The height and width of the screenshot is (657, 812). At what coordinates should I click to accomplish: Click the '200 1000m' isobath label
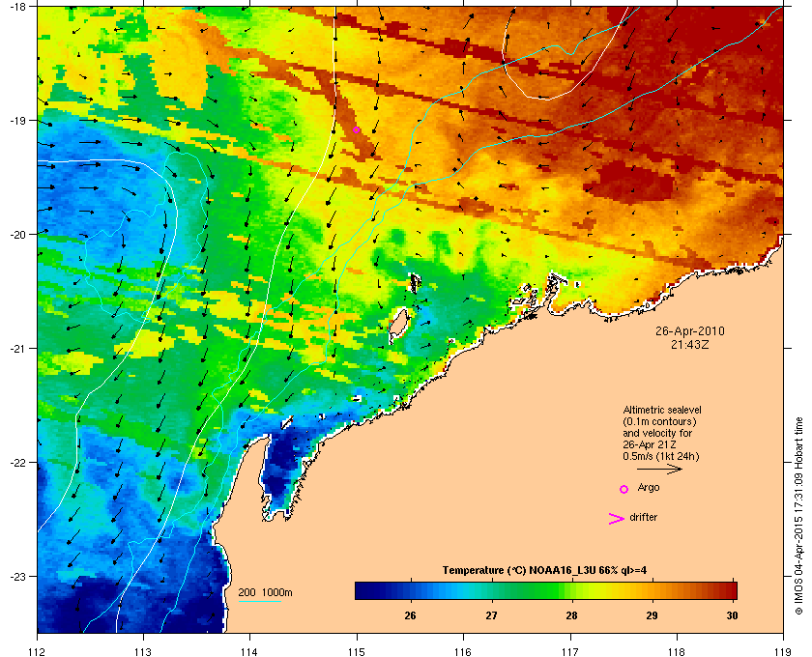click(265, 592)
